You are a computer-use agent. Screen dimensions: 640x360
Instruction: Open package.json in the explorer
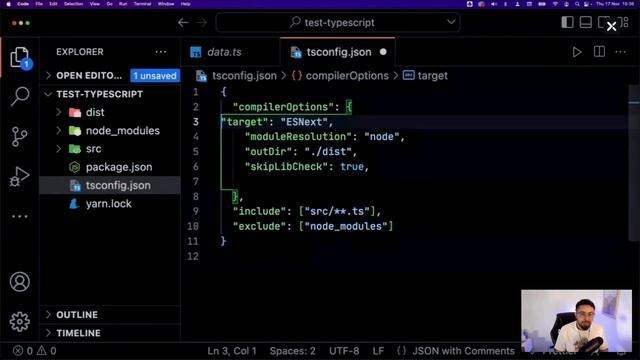119,167
